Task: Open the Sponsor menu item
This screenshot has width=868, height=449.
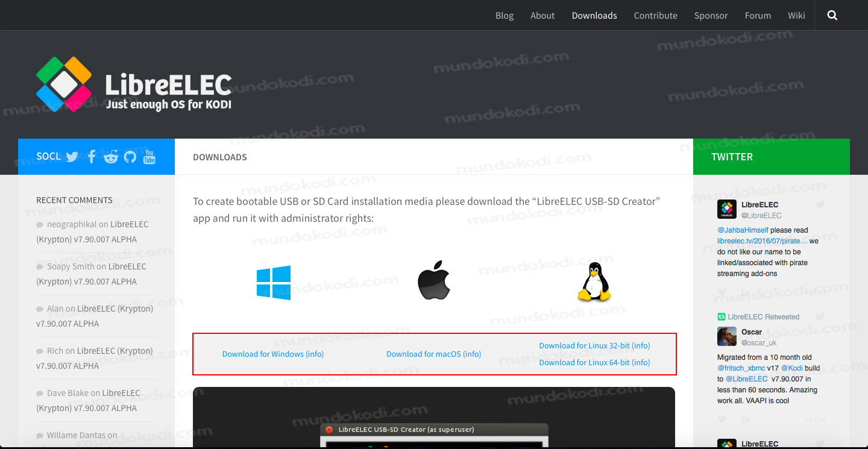Action: point(711,16)
